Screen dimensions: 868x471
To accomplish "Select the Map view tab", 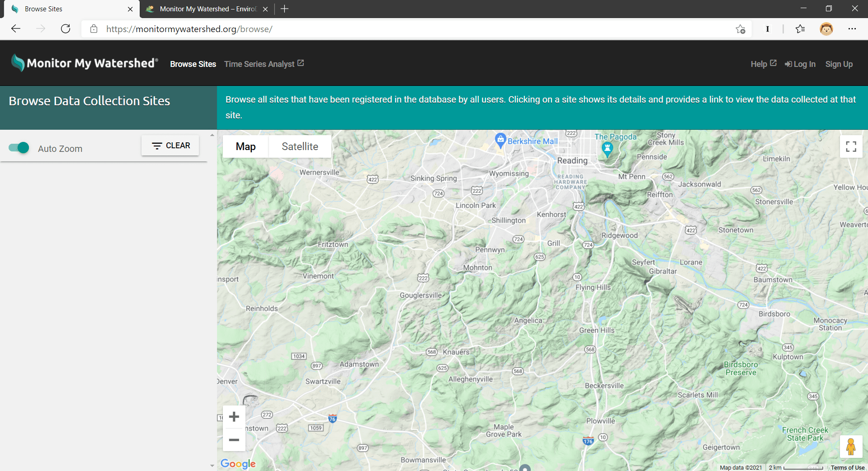I will pyautogui.click(x=245, y=146).
